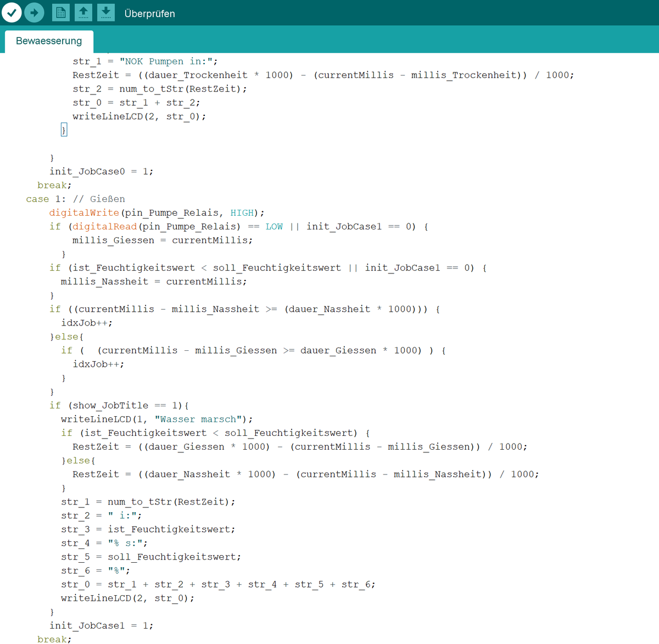
Task: Click the line 'case 1: // Gießen'
Action: click(x=76, y=199)
